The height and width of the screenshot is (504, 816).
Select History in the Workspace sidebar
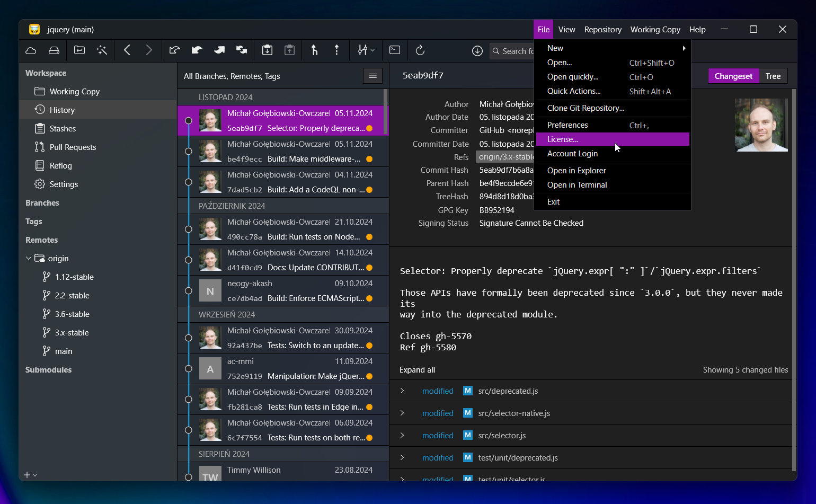click(62, 110)
